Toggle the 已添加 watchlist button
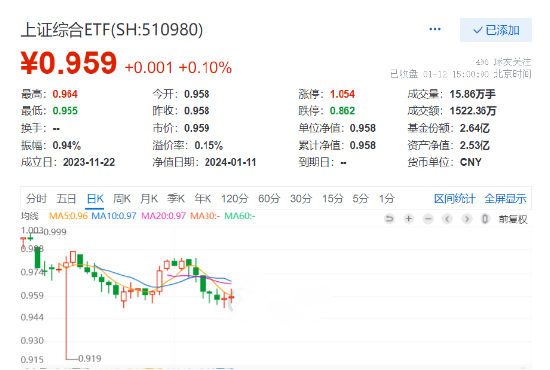This screenshot has height=370, width=550. [496, 30]
